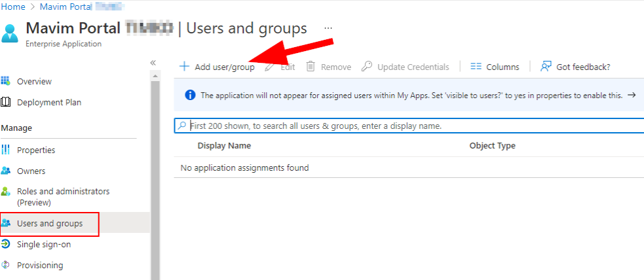644x280 pixels.
Task: Click the Overview grid icon
Action: click(x=5, y=80)
